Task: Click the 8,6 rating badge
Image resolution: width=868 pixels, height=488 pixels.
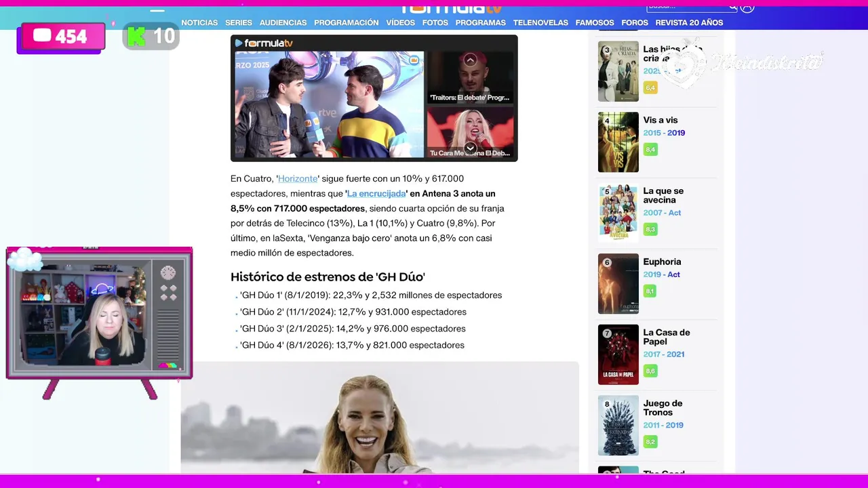Action: point(650,371)
